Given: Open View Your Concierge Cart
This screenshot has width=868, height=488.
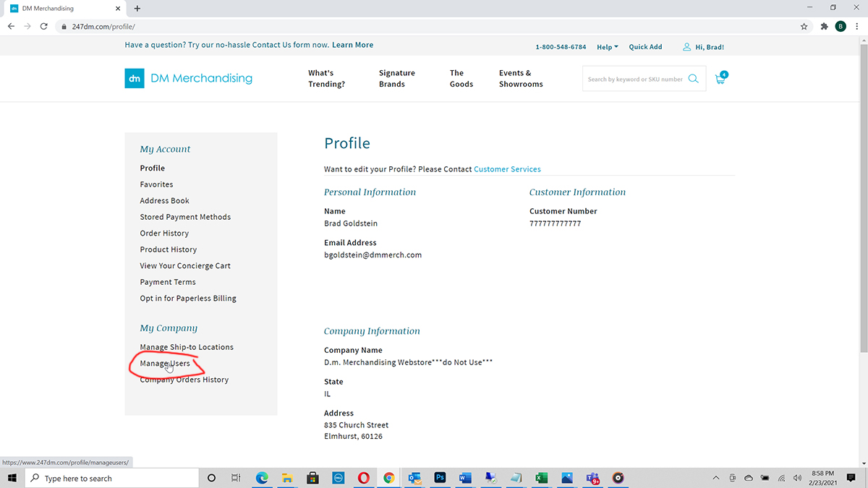Looking at the screenshot, I should tap(185, 265).
